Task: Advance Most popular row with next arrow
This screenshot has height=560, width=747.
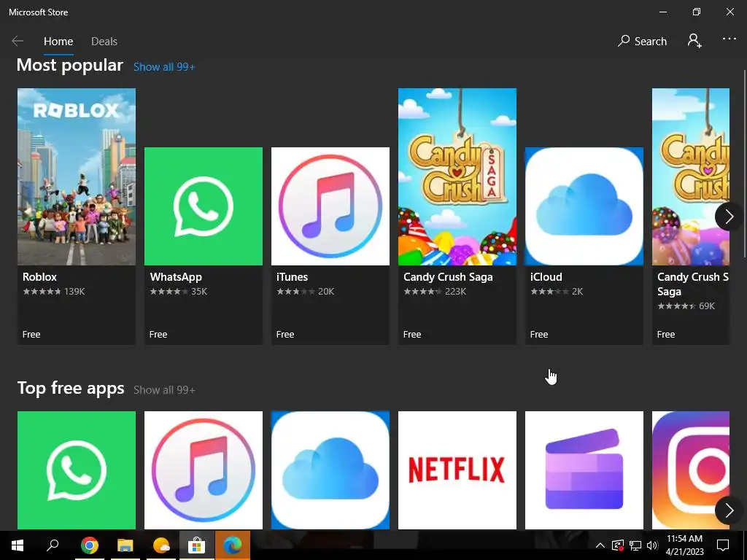Action: 729,217
